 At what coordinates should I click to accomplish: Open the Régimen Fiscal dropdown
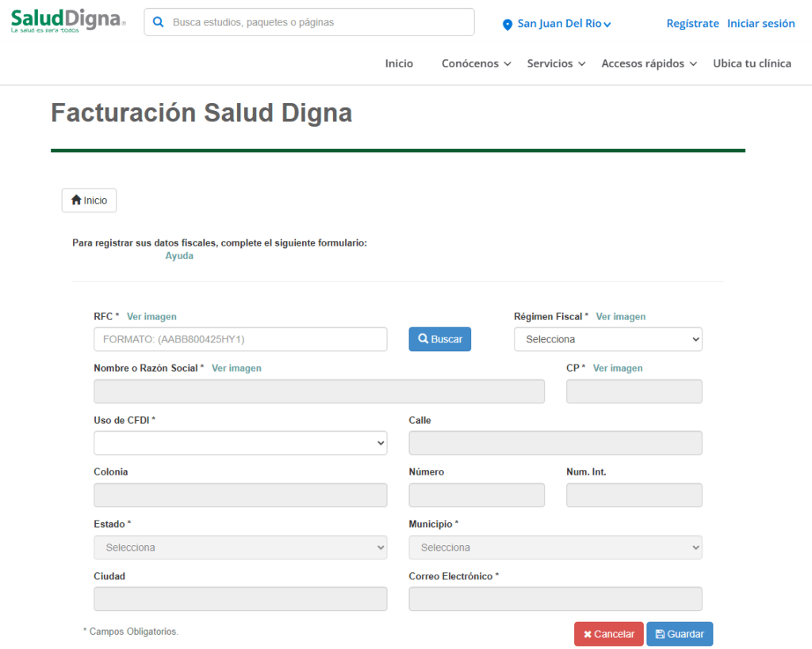coord(608,339)
